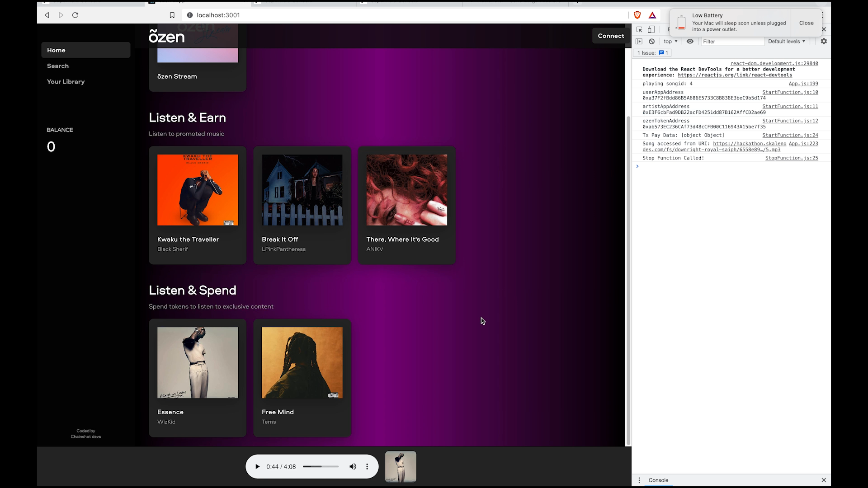Viewport: 868px width, 488px height.
Task: Open StartFunction.js:12 source link
Action: coord(790,121)
